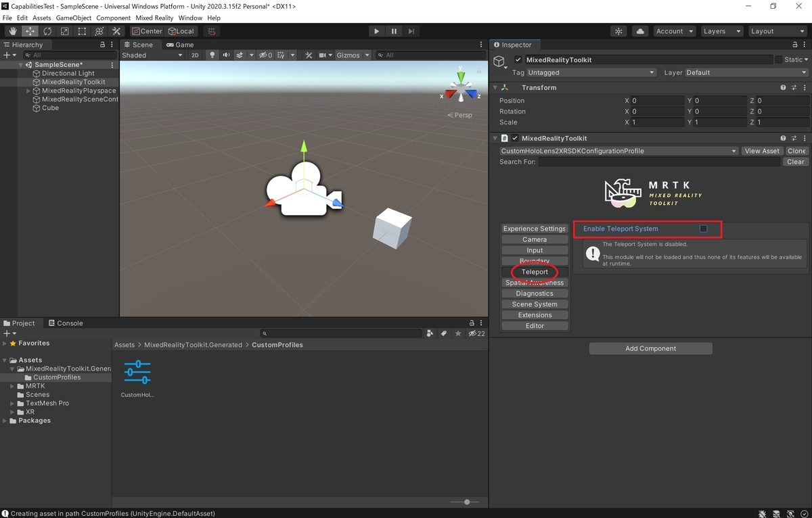
Task: Open the Assets menu
Action: pyautogui.click(x=42, y=18)
